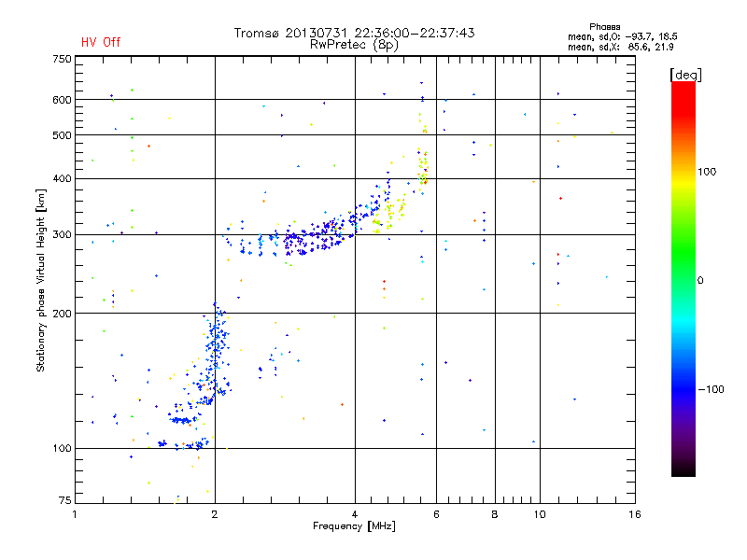Click the 'Phases' heading text
Viewport: 747px width, 560px height.
pyautogui.click(x=604, y=27)
